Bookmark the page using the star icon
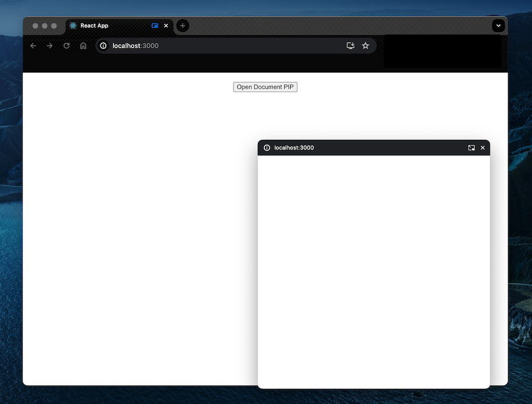 pos(366,45)
